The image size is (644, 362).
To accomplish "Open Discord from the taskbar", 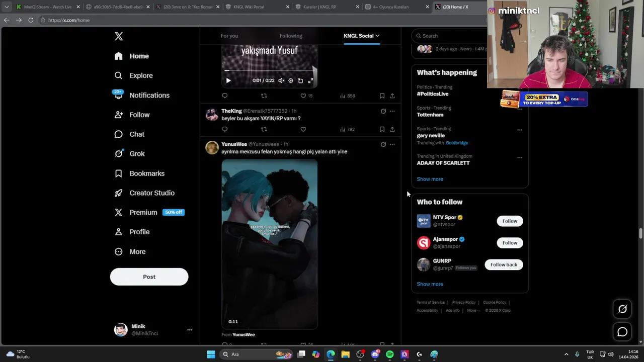I will click(375, 354).
